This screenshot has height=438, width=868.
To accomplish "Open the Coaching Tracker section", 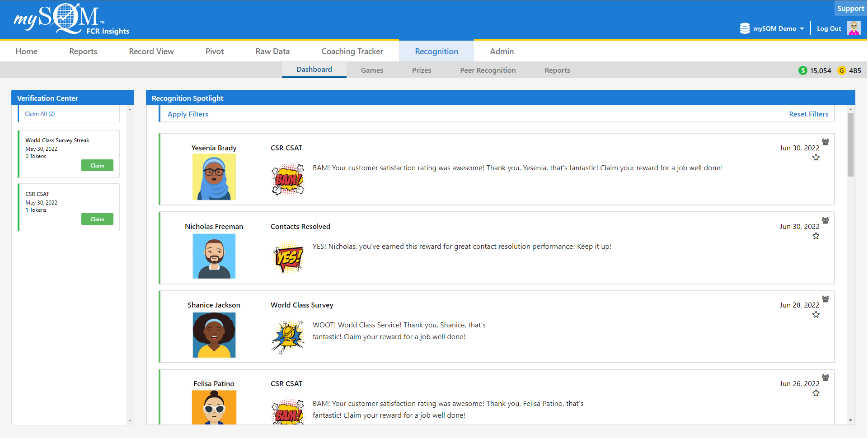I will click(352, 51).
